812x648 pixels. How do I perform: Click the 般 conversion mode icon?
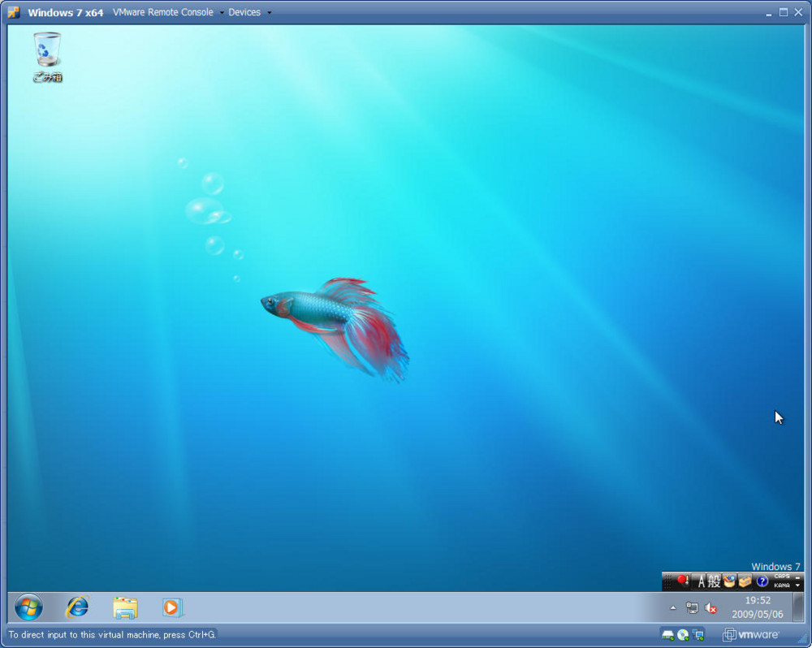715,581
